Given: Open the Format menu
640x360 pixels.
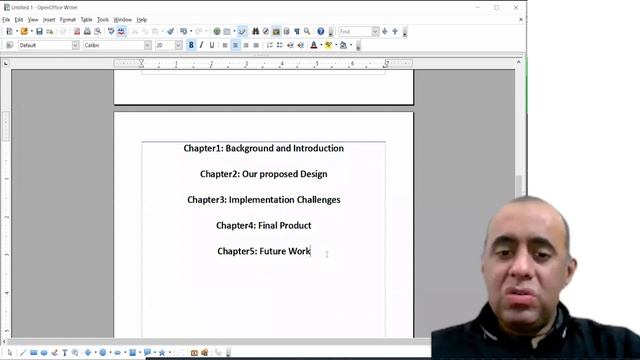Looking at the screenshot, I should [x=68, y=20].
